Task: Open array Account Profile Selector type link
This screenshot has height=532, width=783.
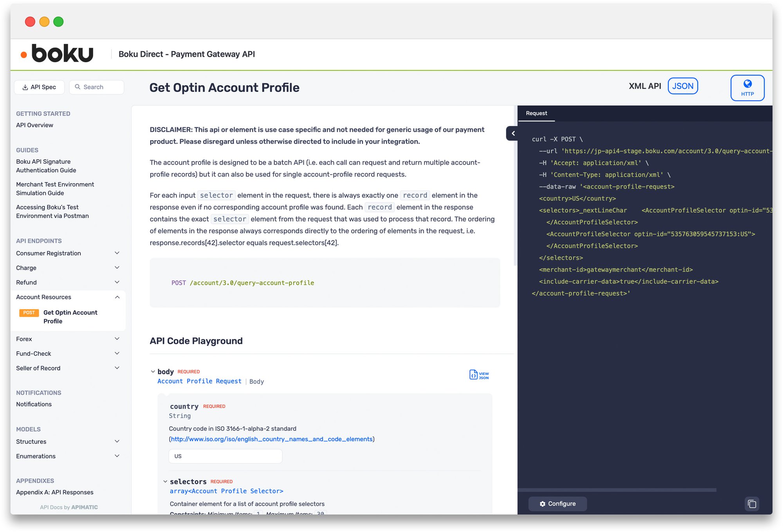Action: click(226, 491)
